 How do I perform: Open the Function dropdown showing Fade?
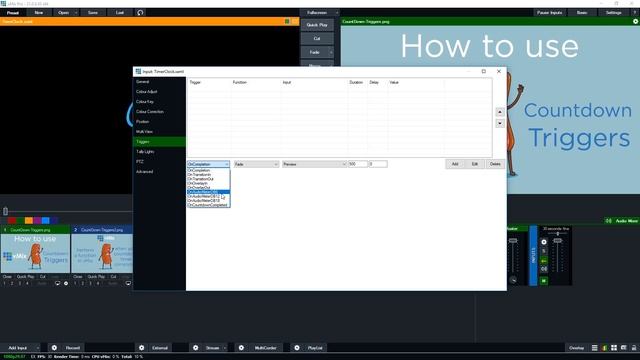click(x=256, y=164)
